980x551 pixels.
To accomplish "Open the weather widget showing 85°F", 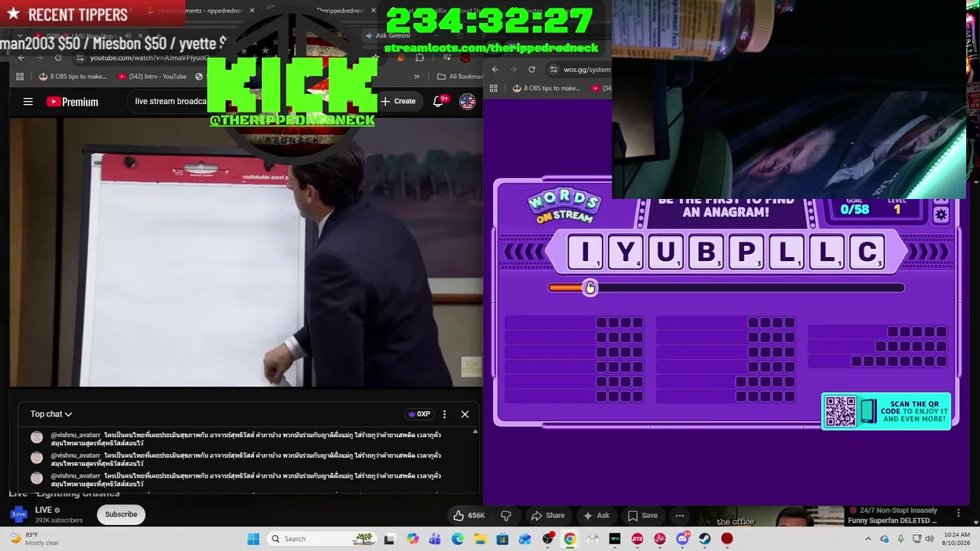I will (x=34, y=539).
